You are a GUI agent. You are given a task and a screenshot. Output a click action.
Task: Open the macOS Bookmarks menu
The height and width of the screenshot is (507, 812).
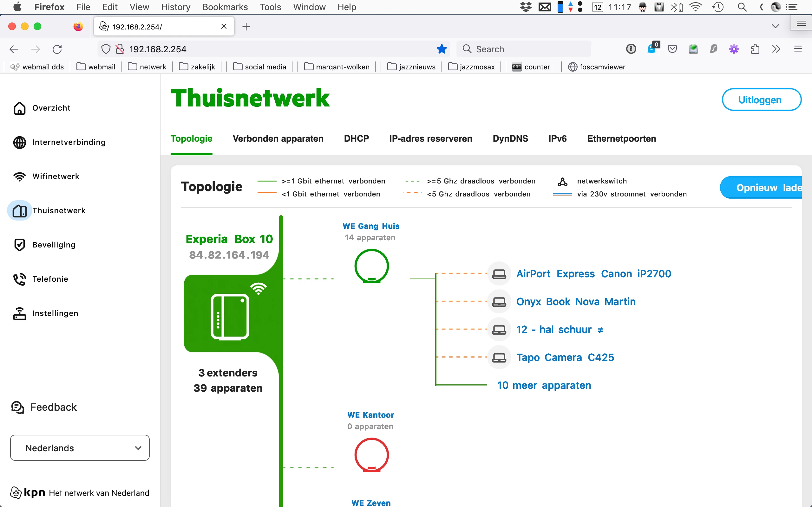(225, 7)
